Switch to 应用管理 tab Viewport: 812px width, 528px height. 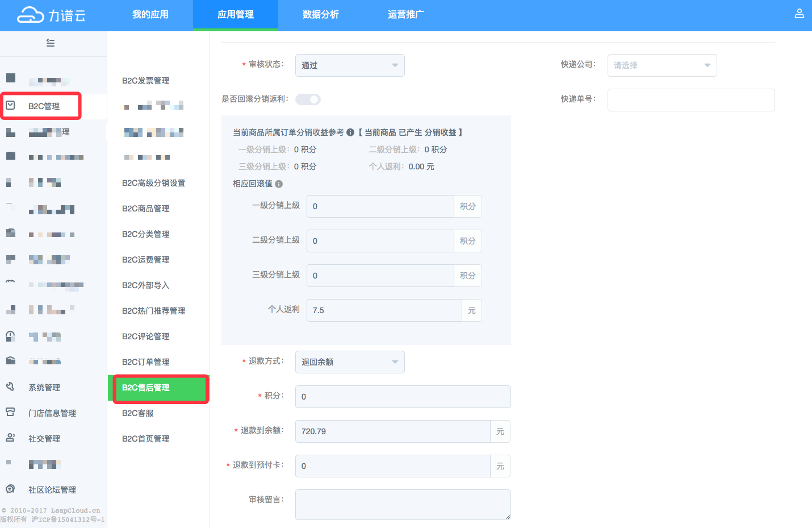point(236,15)
